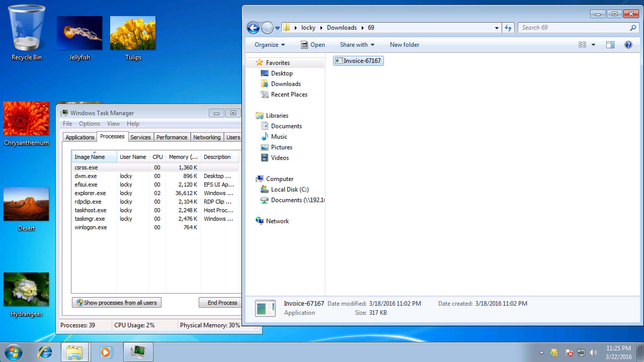Open the Documents library
This screenshot has height=362, width=644.
pos(281,126)
